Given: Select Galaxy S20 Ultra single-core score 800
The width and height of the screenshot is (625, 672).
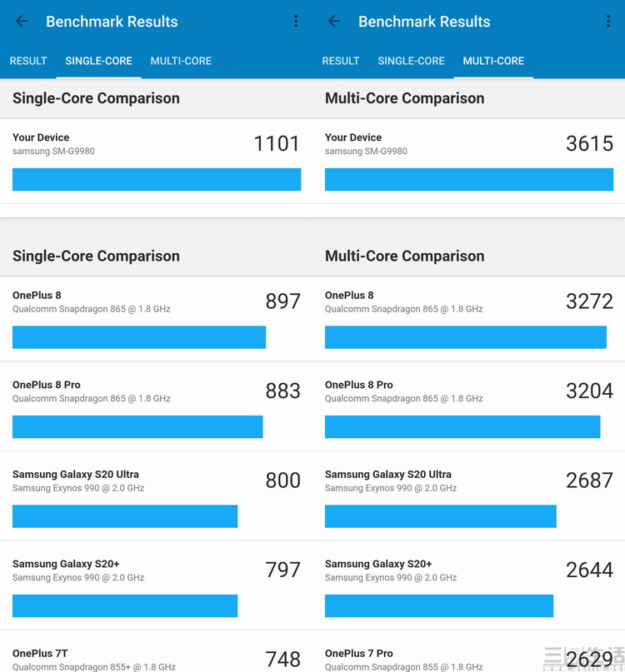Looking at the screenshot, I should coord(282,480).
